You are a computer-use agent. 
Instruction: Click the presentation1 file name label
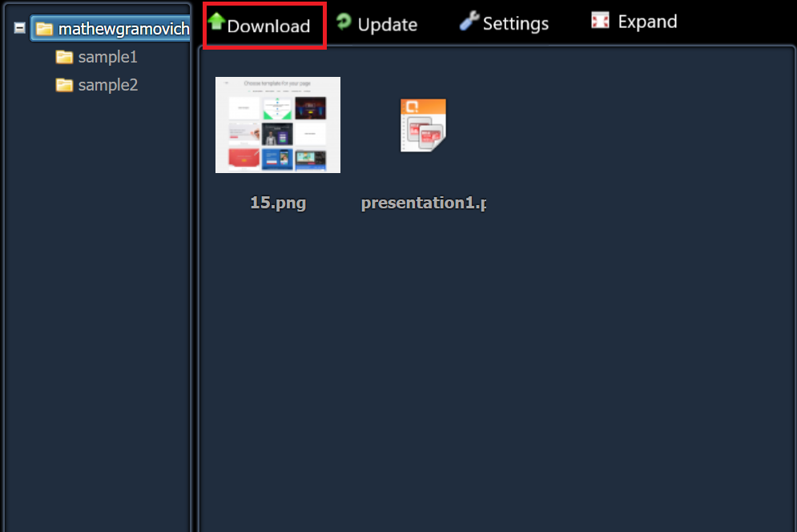[x=424, y=203]
